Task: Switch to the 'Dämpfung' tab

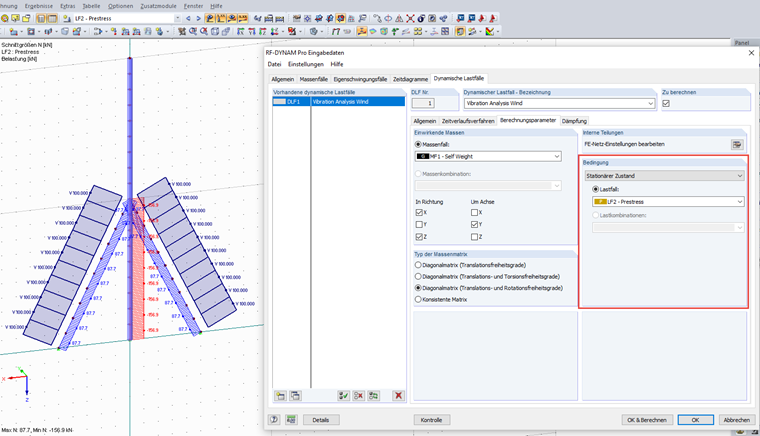Action: [574, 121]
